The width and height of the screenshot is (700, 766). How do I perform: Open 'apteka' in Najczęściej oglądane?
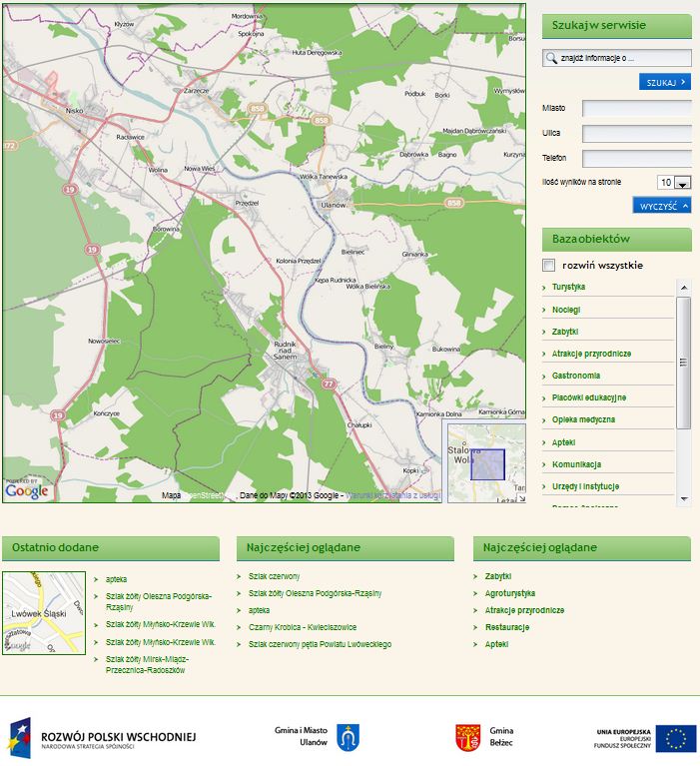tap(259, 610)
